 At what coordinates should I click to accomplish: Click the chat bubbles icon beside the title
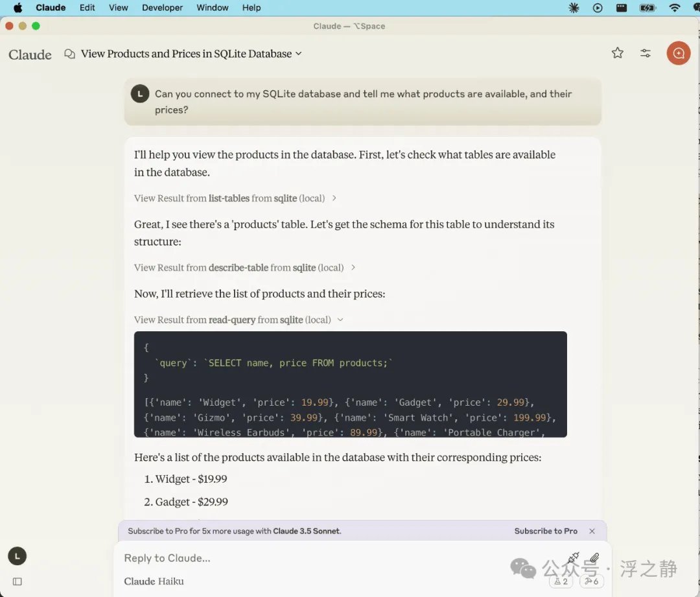click(x=69, y=54)
